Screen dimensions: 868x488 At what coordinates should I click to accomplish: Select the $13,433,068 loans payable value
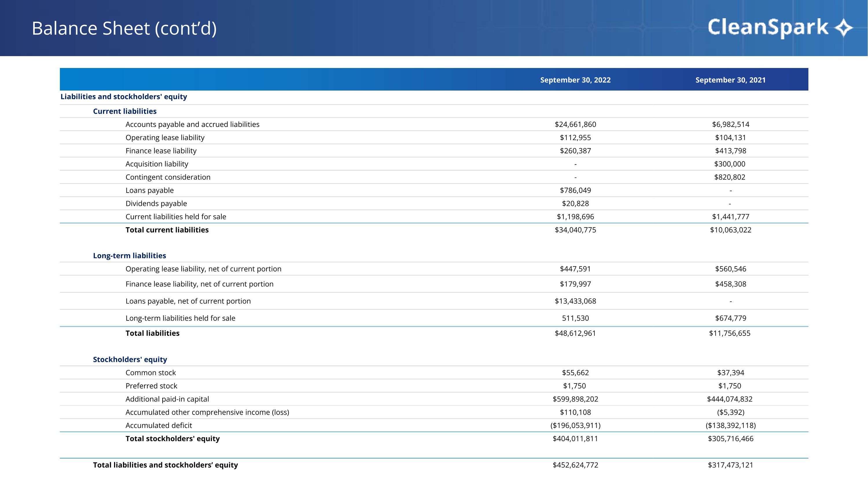point(575,301)
